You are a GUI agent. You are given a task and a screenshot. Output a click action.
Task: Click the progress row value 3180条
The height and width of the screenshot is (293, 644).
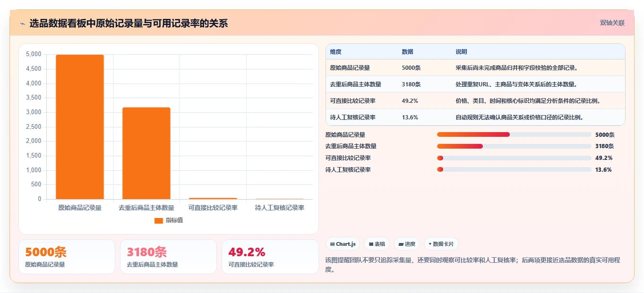pos(605,146)
